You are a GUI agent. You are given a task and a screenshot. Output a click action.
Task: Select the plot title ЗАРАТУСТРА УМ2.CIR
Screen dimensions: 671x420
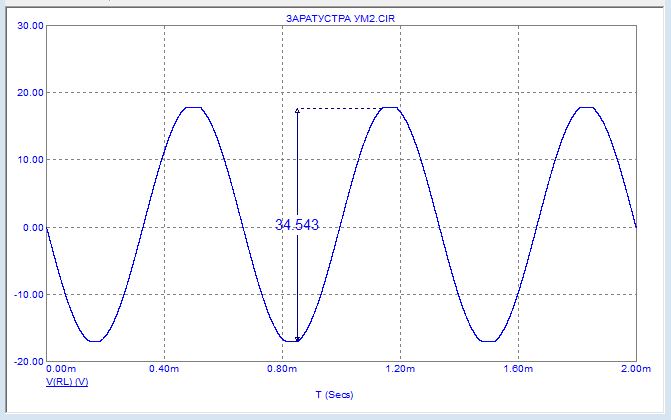coord(340,19)
